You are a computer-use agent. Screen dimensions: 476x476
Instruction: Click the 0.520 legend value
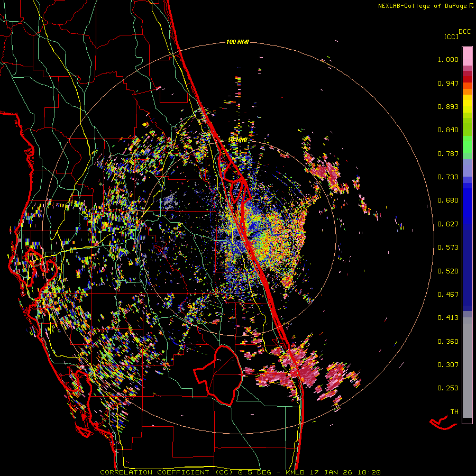pos(448,271)
